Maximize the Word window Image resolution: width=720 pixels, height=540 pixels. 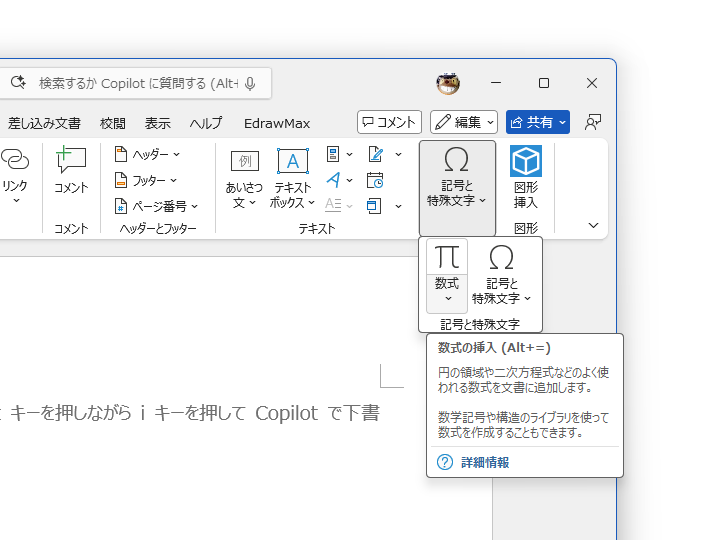(544, 83)
